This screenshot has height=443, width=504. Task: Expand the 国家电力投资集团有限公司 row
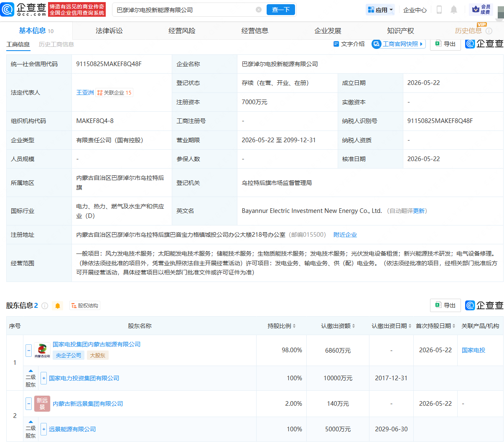[x=43, y=378]
